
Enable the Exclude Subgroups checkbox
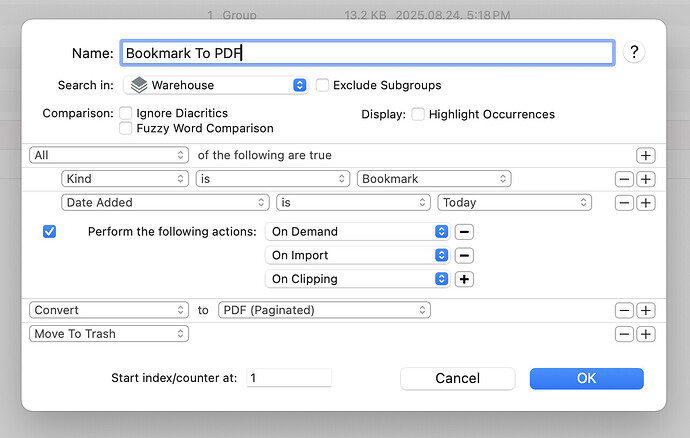point(322,86)
